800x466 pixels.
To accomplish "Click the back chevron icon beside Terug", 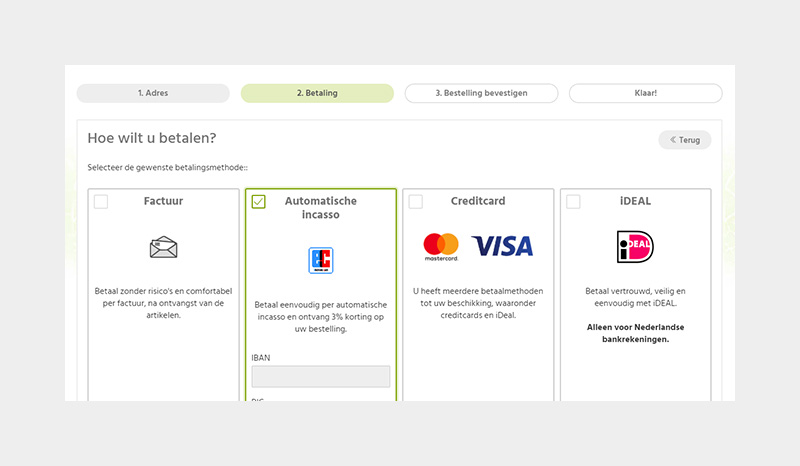I will pyautogui.click(x=672, y=139).
